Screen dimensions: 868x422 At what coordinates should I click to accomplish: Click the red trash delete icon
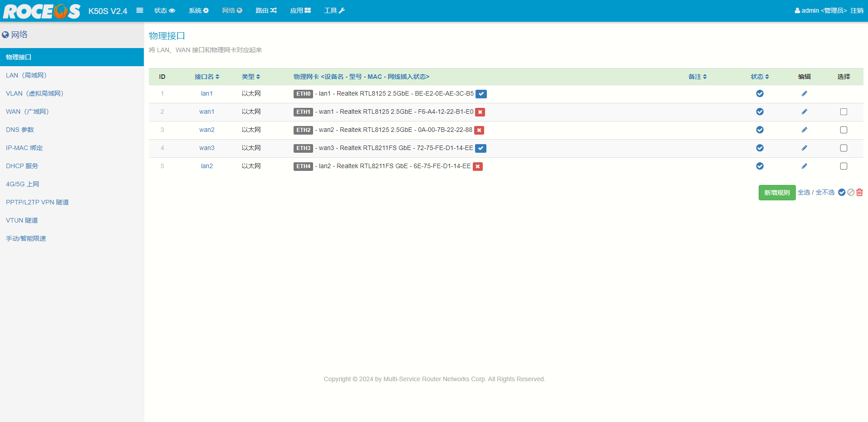pos(859,193)
